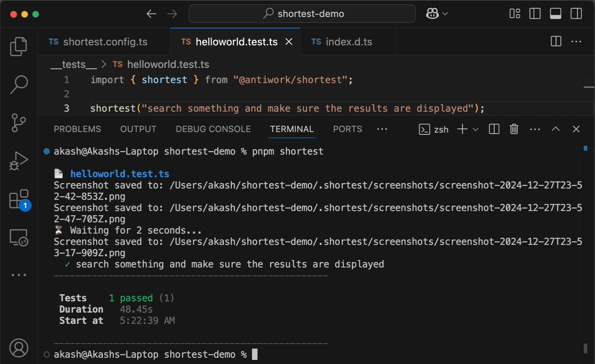Click the helloworld.test.ts link in terminal
Screen dimensions: 595x364
pos(120,174)
